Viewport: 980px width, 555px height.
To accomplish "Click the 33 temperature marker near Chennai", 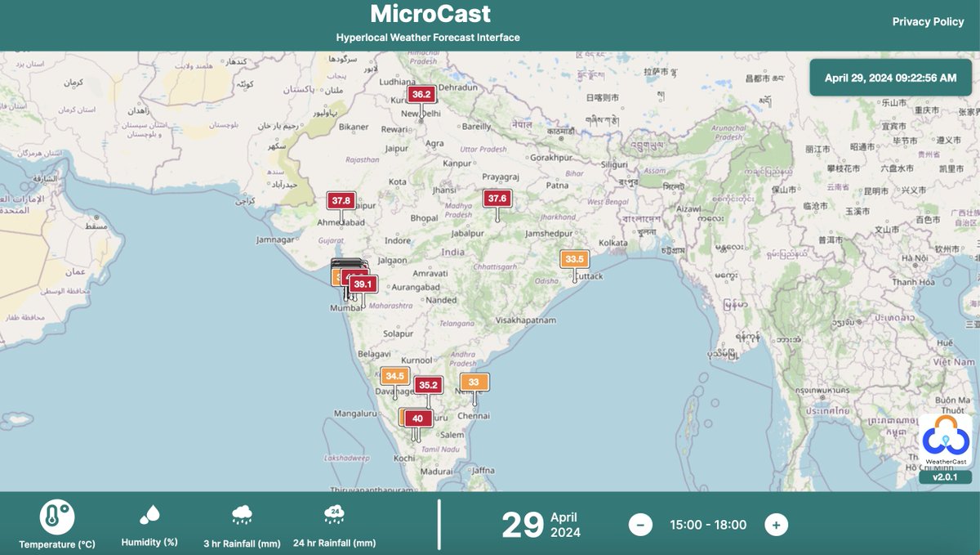I will pyautogui.click(x=474, y=382).
